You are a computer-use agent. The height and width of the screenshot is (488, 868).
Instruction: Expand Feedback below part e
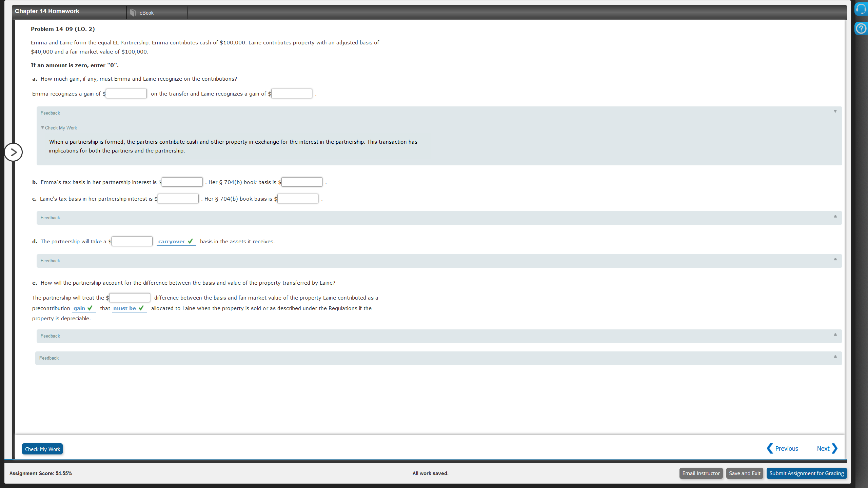pyautogui.click(x=835, y=335)
